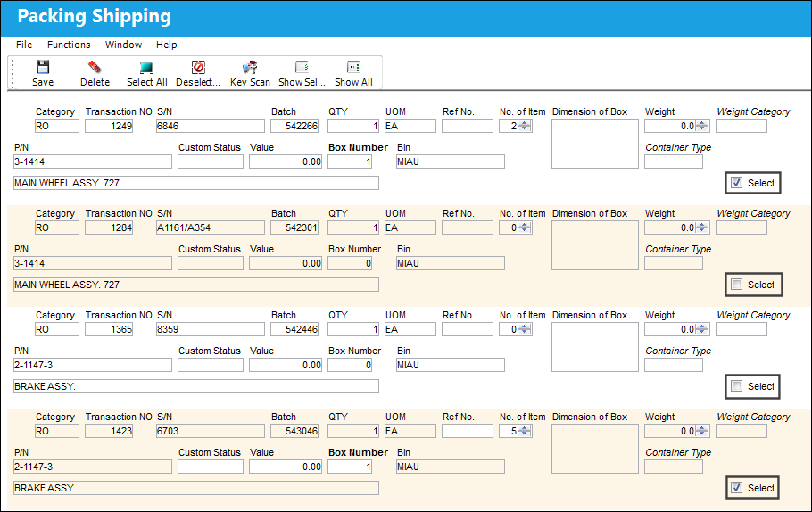Viewport: 812px width, 512px height.
Task: Click S/N field containing 6846
Action: [x=211, y=126]
